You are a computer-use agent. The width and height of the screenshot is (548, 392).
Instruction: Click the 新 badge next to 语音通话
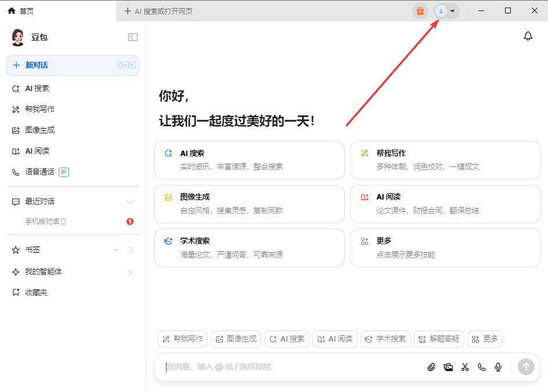64,172
